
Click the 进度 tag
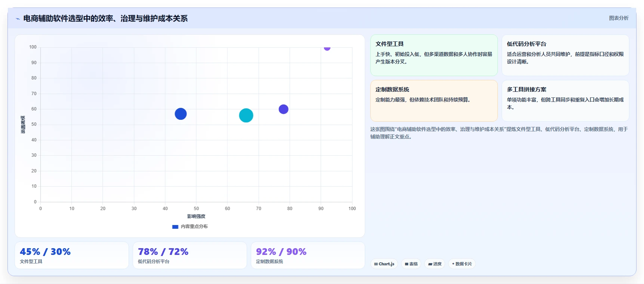click(435, 264)
